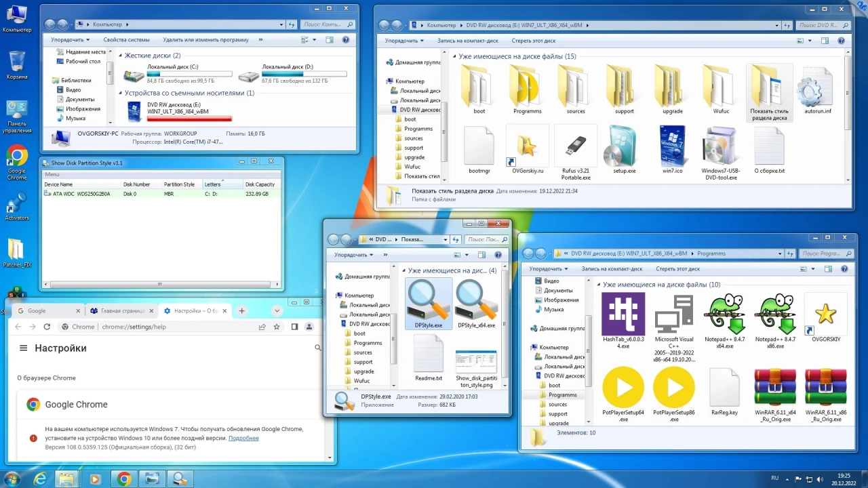Select the bootmgr file icon
This screenshot has height=488, width=868.
click(479, 146)
